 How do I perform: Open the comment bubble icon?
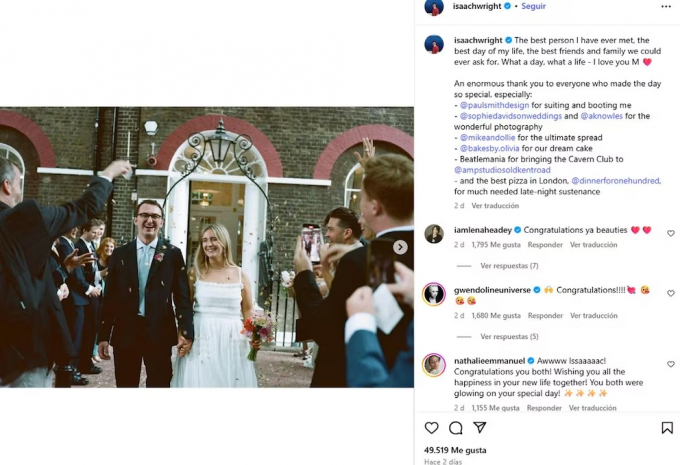click(x=456, y=428)
